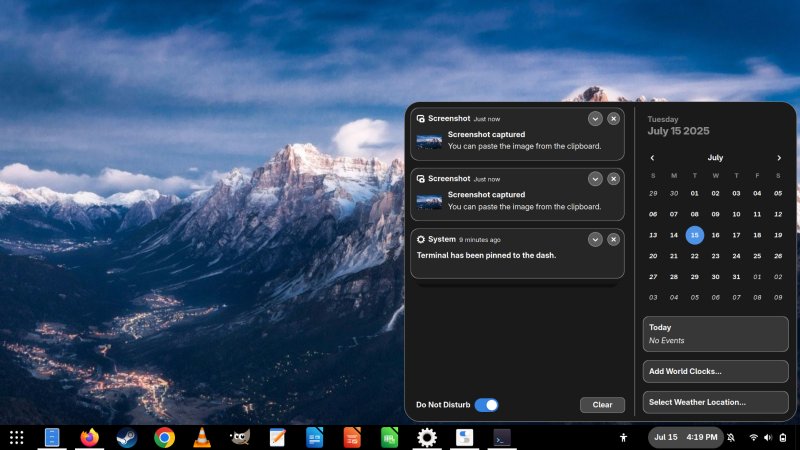Select July 20 in the calendar
Screen dimensions: 800x450
click(653, 256)
